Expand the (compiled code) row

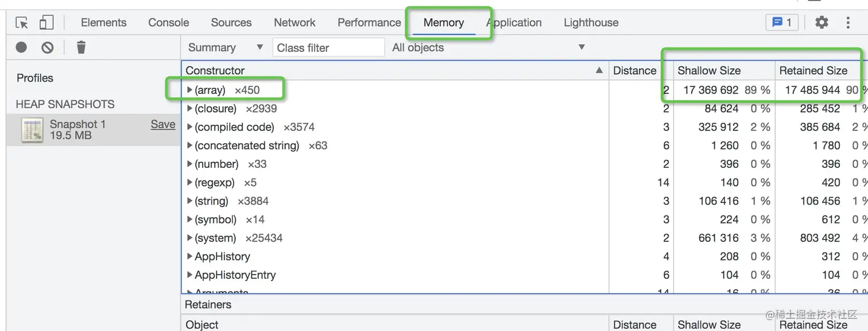coord(190,127)
